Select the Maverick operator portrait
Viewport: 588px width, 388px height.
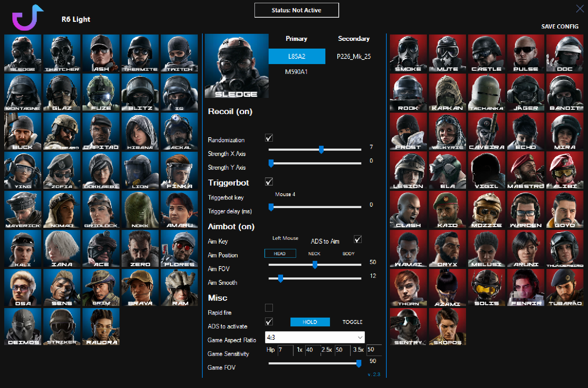pos(23,209)
